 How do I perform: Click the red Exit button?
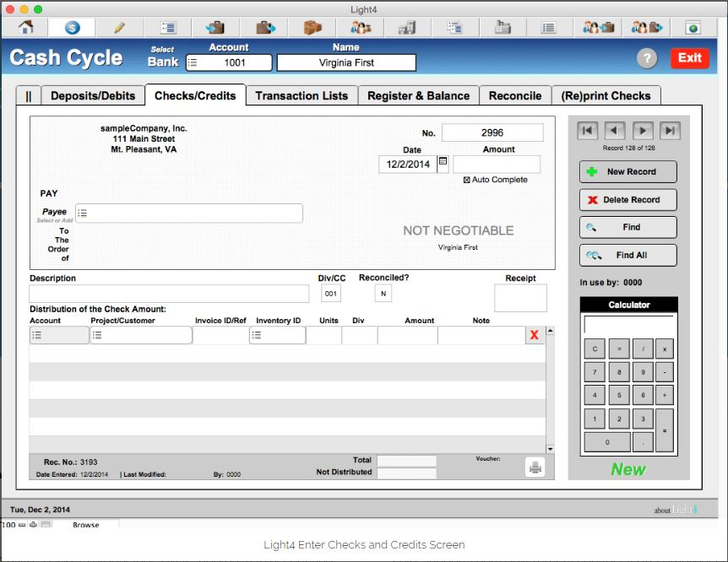click(x=689, y=58)
